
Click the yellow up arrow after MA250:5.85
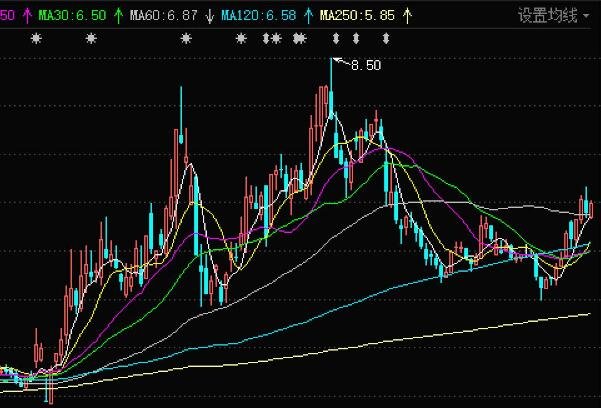pyautogui.click(x=407, y=16)
